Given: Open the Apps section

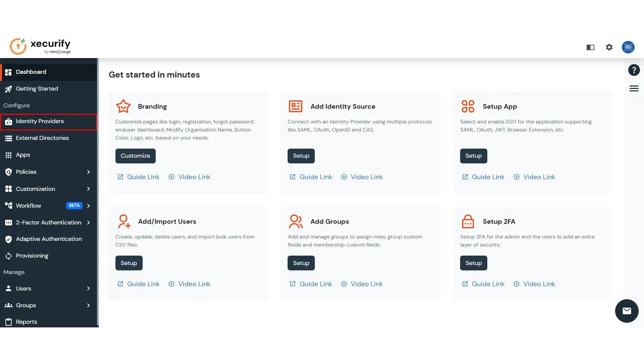Looking at the screenshot, I should click(x=23, y=154).
